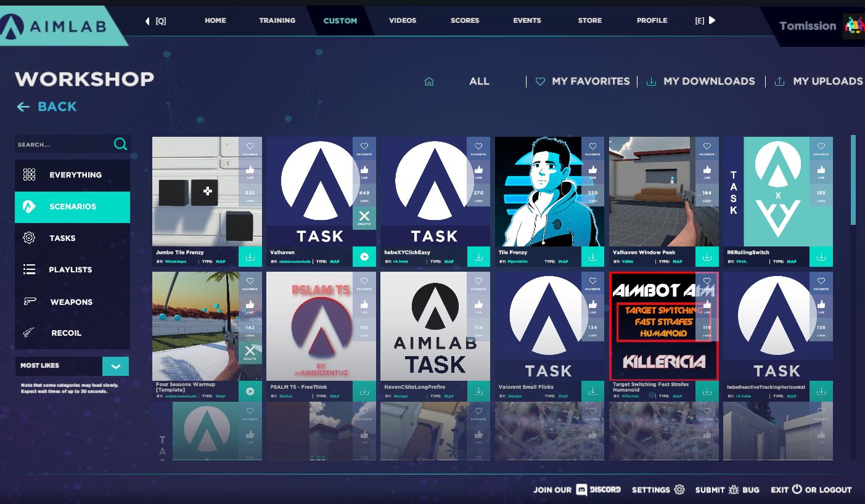865x504 pixels.
Task: Select the Tasks category
Action: 72,238
